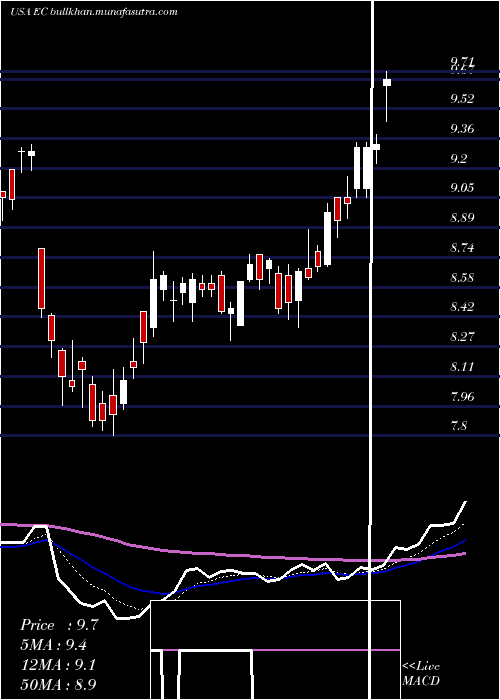
Task: Click the '<<Live MACD' label
Action: coord(421,673)
